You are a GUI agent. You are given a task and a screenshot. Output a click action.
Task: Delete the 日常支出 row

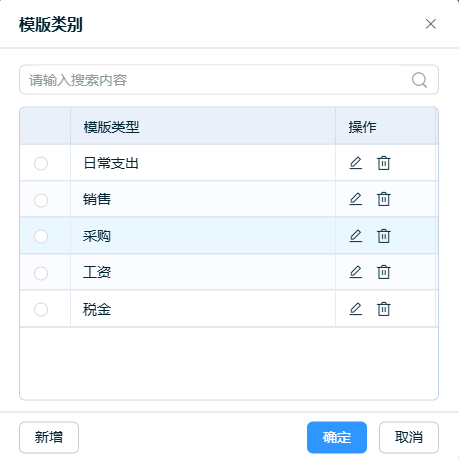pyautogui.click(x=384, y=163)
